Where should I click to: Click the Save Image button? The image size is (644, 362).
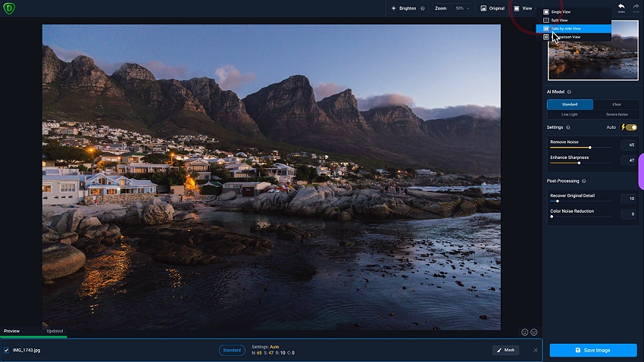(592, 350)
